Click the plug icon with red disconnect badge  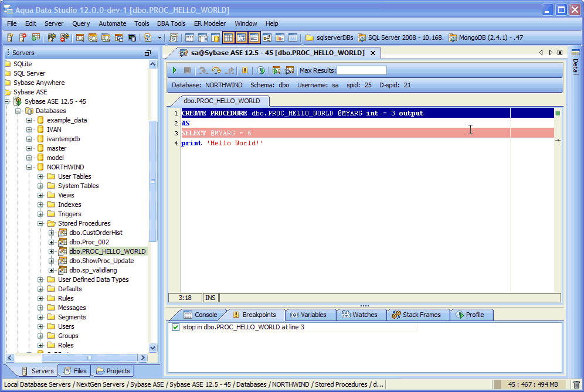[x=64, y=38]
